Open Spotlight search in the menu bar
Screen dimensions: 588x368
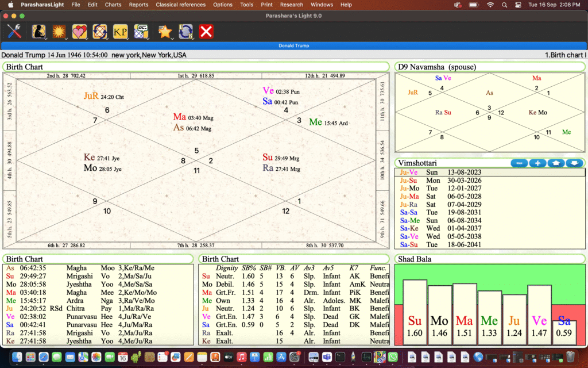tap(504, 5)
